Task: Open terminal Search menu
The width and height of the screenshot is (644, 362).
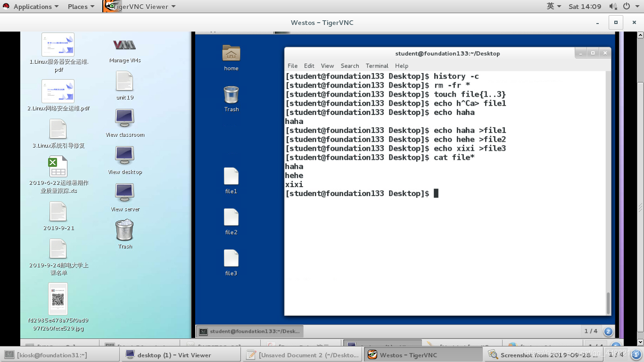Action: pos(350,66)
